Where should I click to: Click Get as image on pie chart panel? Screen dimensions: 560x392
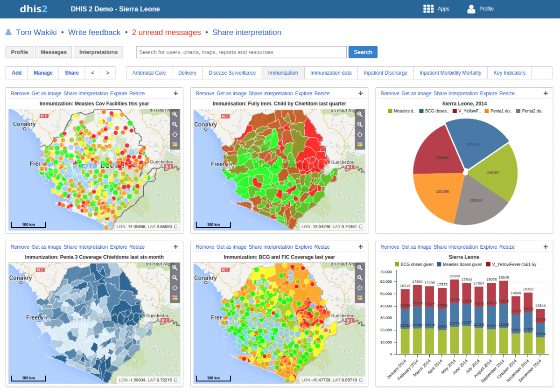click(x=416, y=93)
